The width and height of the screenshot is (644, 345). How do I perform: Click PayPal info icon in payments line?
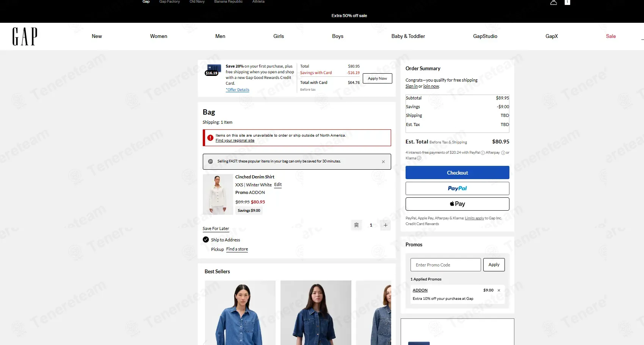coord(483,153)
